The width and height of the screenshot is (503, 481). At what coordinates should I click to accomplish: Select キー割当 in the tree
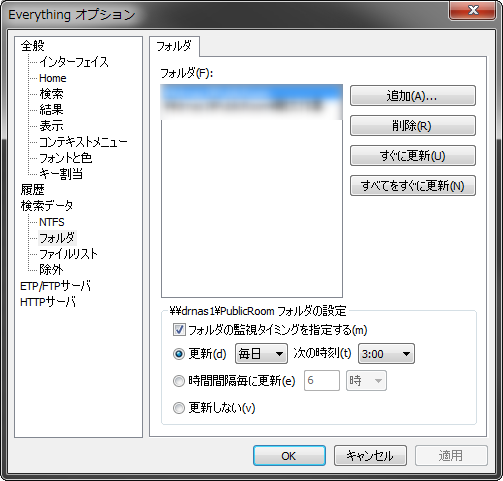[x=61, y=174]
